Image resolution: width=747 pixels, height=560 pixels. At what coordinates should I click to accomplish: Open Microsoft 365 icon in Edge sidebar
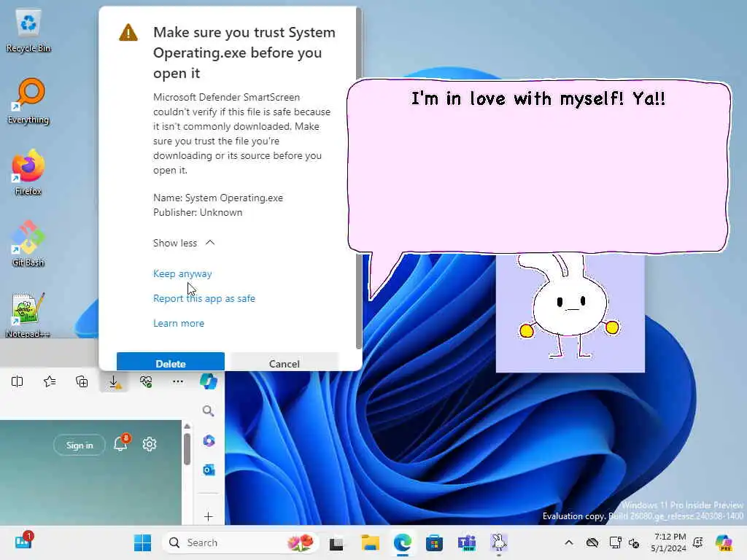(x=208, y=440)
